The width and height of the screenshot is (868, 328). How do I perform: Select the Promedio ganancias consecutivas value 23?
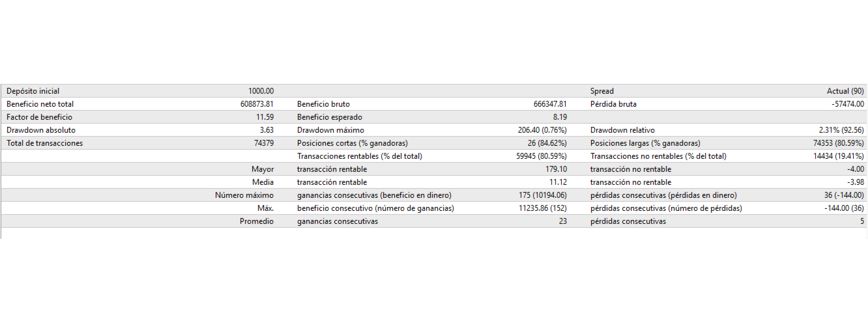point(562,221)
